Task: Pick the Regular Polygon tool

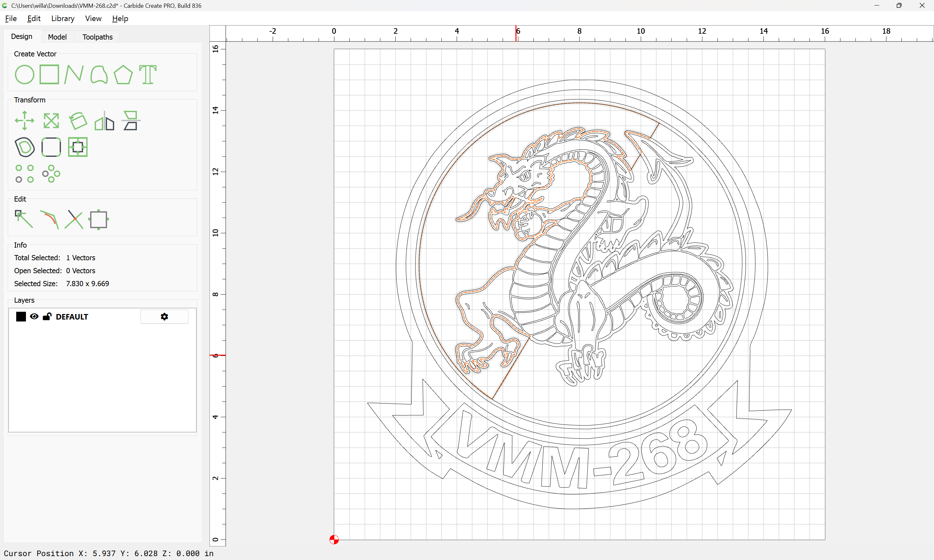Action: 123,74
